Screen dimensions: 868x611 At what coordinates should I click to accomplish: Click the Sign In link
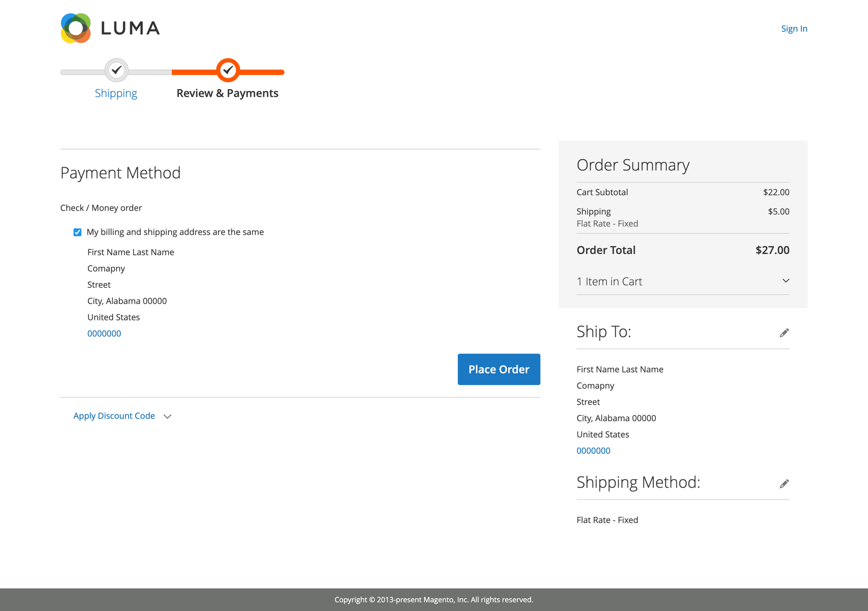pyautogui.click(x=794, y=28)
